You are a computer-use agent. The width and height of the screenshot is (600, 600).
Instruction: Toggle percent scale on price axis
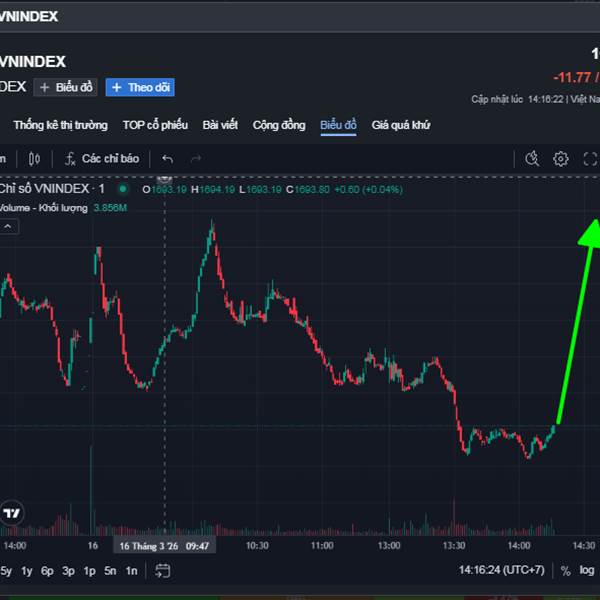click(565, 571)
